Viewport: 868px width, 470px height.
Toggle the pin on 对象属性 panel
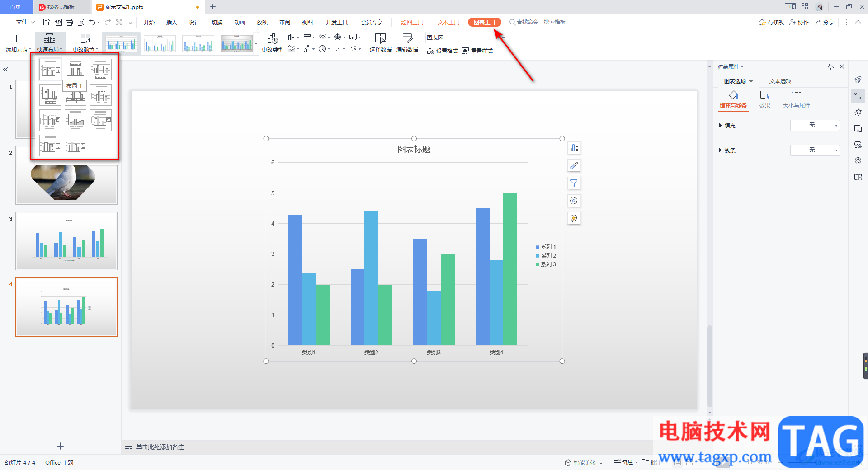830,66
